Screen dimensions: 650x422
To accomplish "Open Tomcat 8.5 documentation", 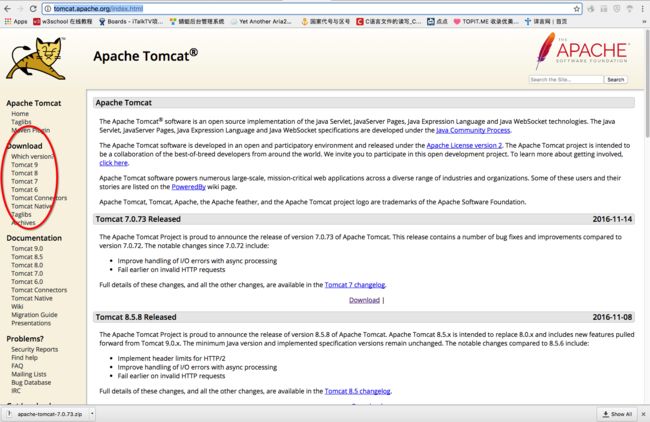I will click(x=27, y=257).
